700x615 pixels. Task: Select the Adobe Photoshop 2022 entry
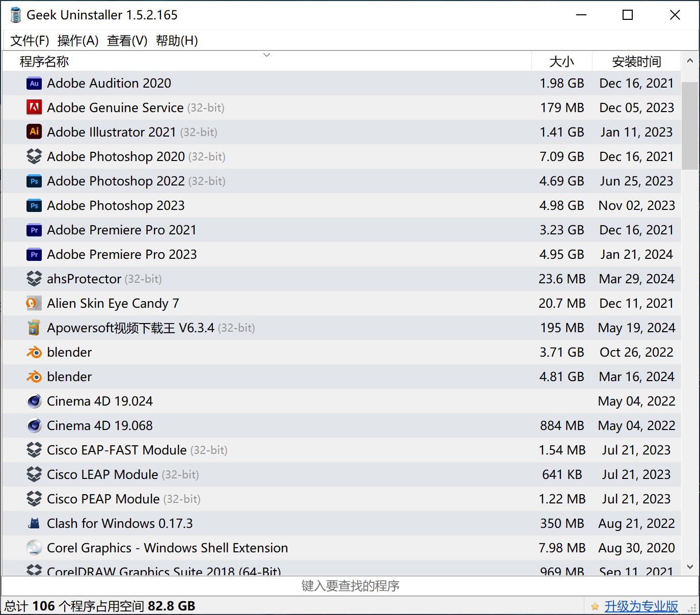tap(342, 181)
